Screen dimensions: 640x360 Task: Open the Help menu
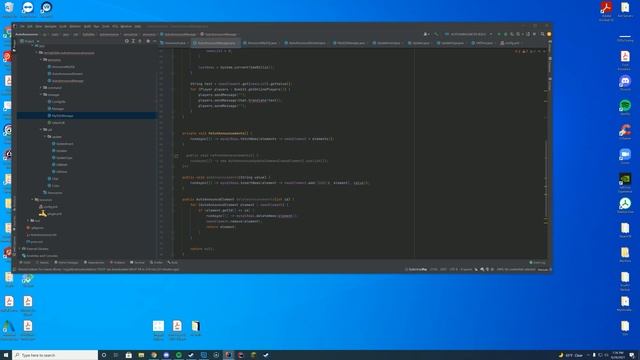point(138,26)
